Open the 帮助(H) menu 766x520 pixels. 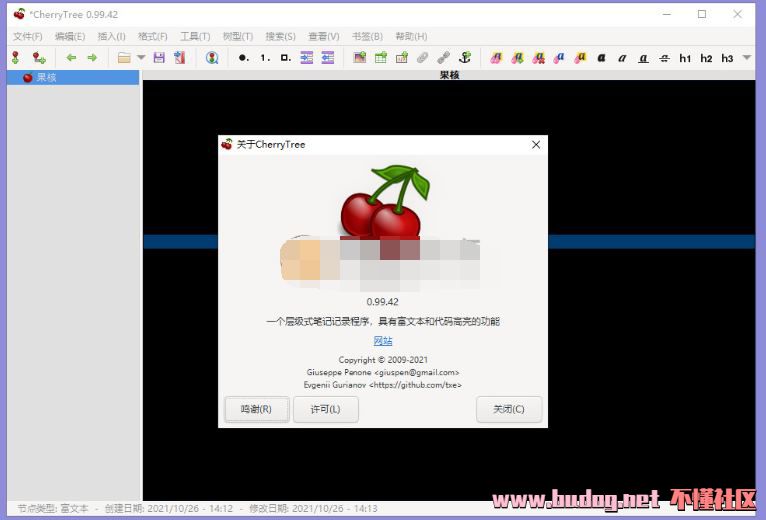411,37
